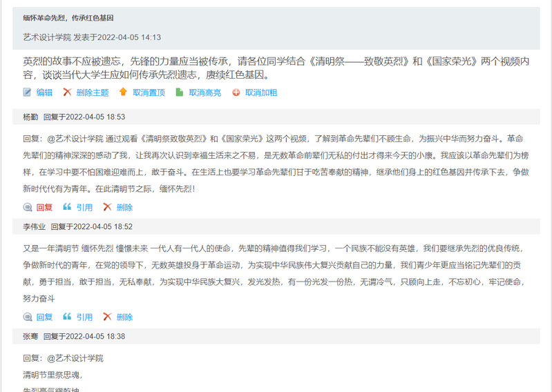552x392 pixels.
Task: Click the red plus icon for 取消加粗
Action: [x=236, y=92]
